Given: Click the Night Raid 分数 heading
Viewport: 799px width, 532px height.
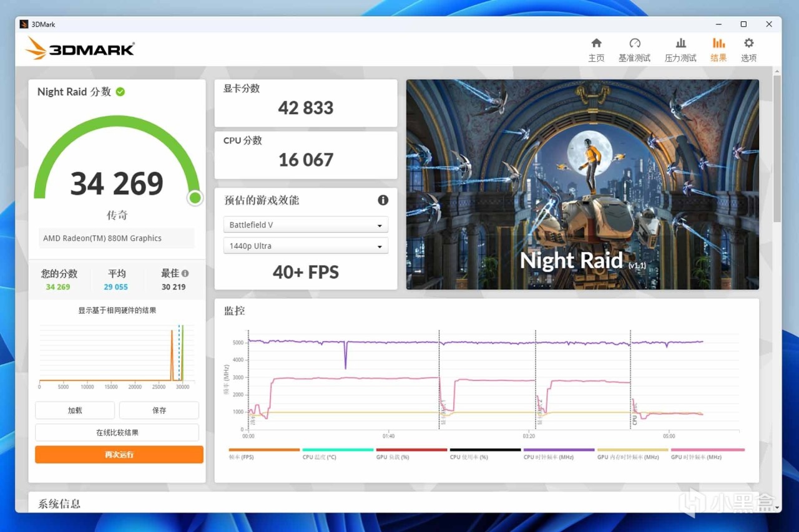Looking at the screenshot, I should [x=74, y=92].
